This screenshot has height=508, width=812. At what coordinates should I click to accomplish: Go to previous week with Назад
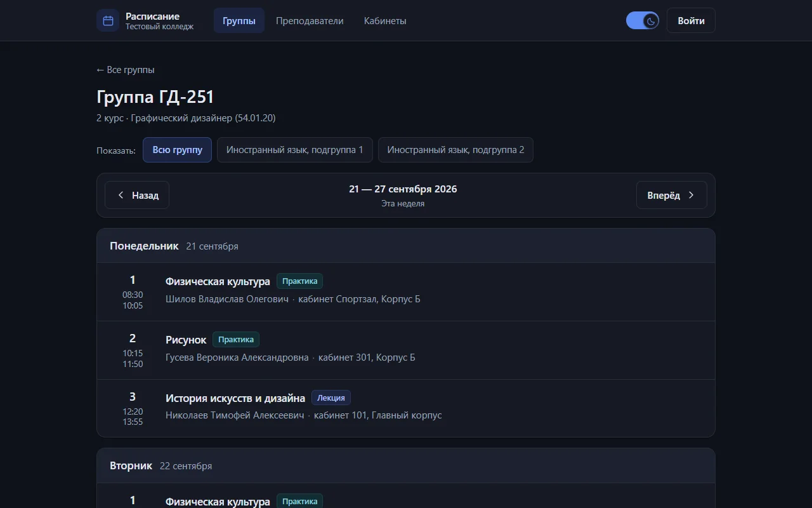coord(137,195)
